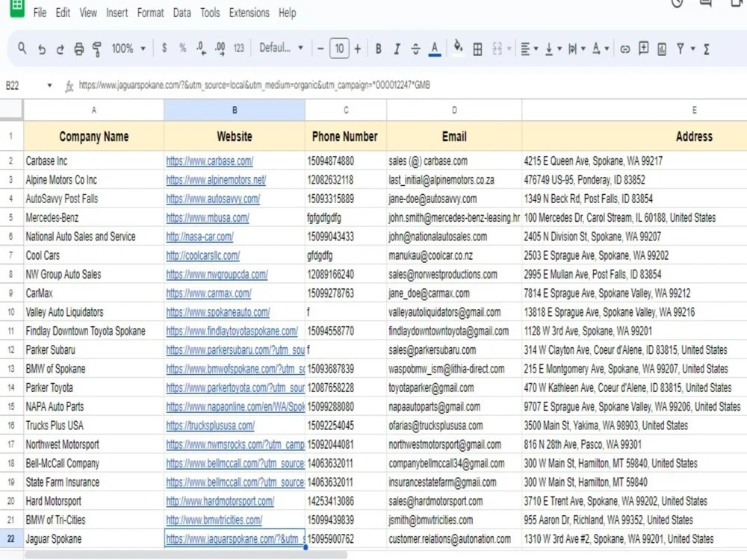The height and width of the screenshot is (560, 747).
Task: Select the Paint format tool
Action: (x=97, y=48)
